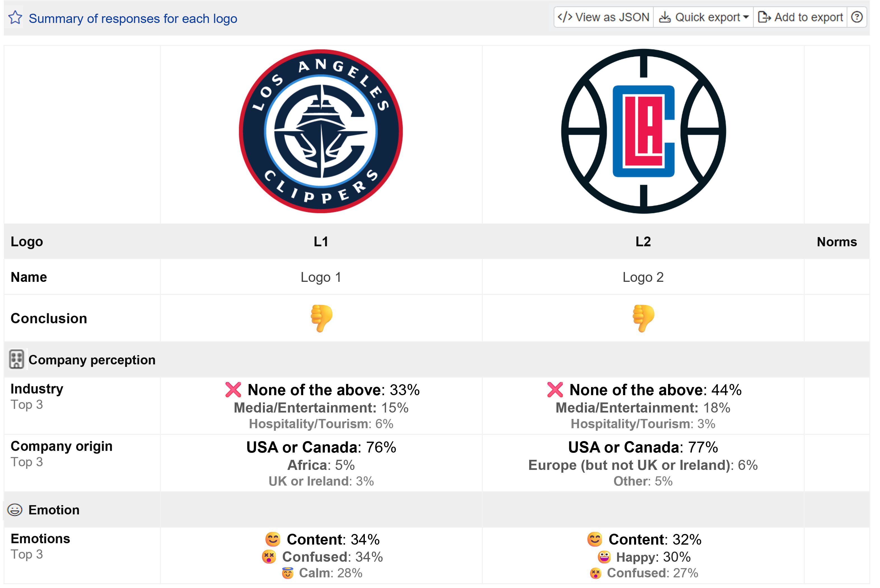This screenshot has width=880, height=588.
Task: Select the Los Angeles Clippers circular logo image
Action: click(321, 131)
